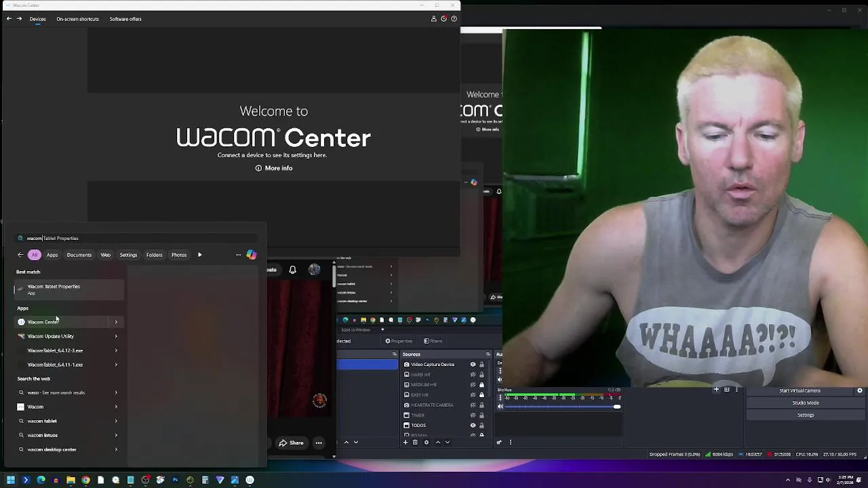The width and height of the screenshot is (868, 488).
Task: Open Photoshop from the taskbar
Action: [175, 480]
